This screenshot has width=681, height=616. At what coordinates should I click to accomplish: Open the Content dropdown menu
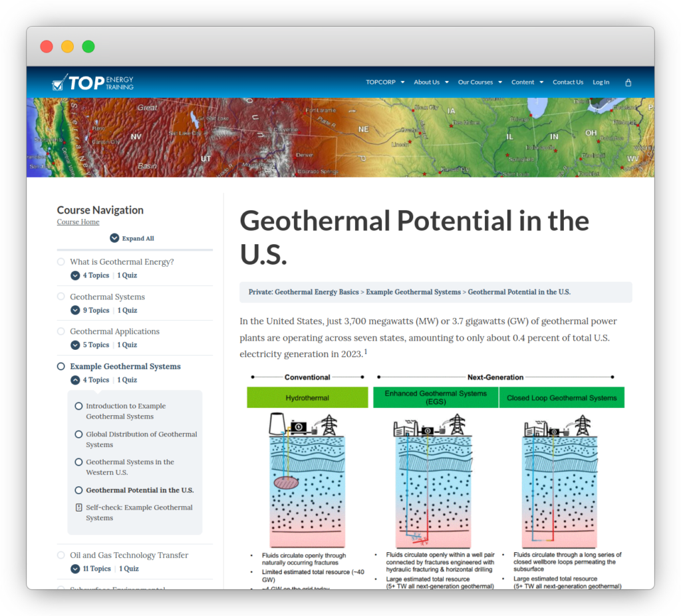click(x=527, y=82)
